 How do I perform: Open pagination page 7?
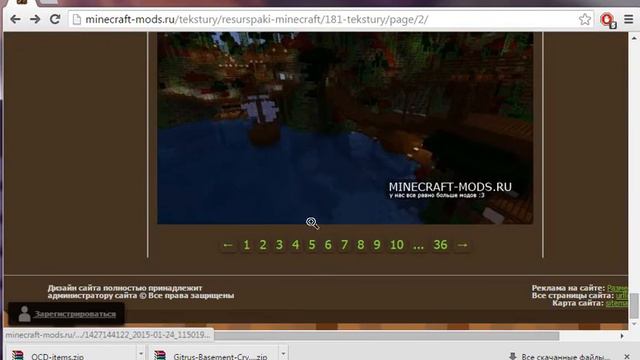[344, 245]
